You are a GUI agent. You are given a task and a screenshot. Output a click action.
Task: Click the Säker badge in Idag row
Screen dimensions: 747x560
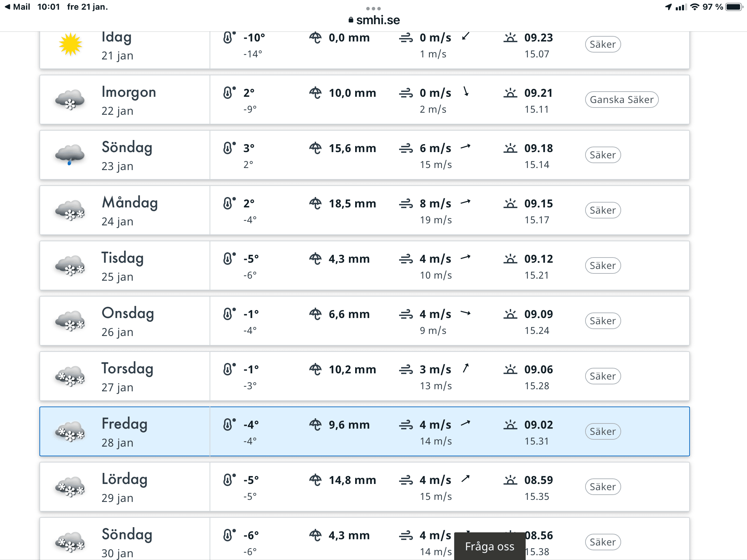(603, 44)
